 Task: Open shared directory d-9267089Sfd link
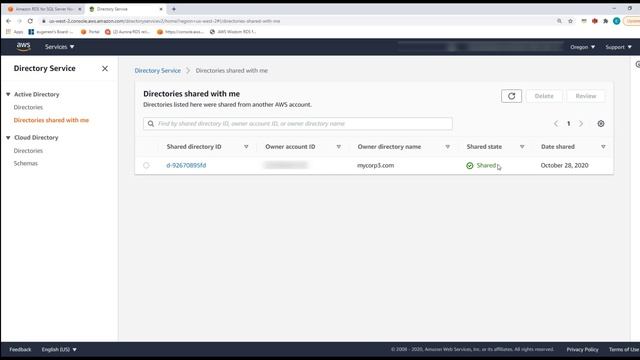pos(186,165)
